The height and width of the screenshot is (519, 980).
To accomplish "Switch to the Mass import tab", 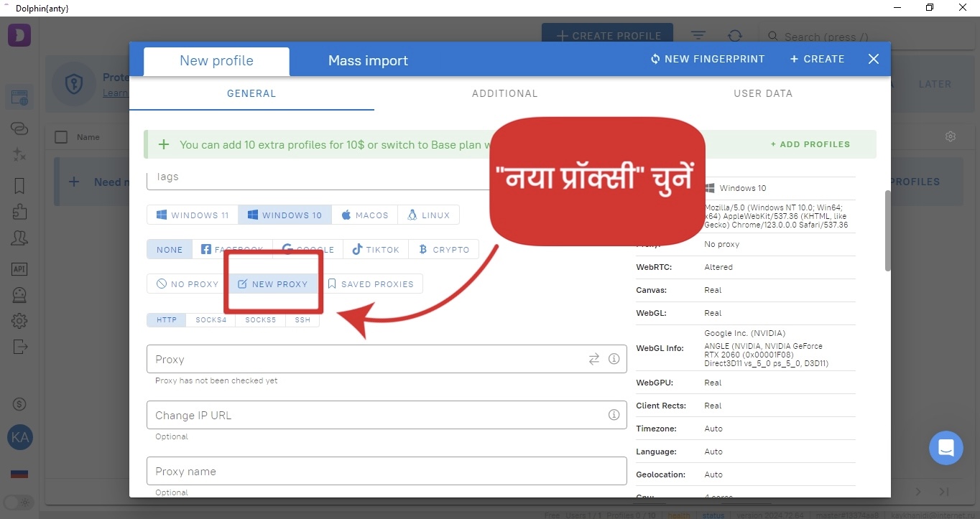I will point(368,61).
